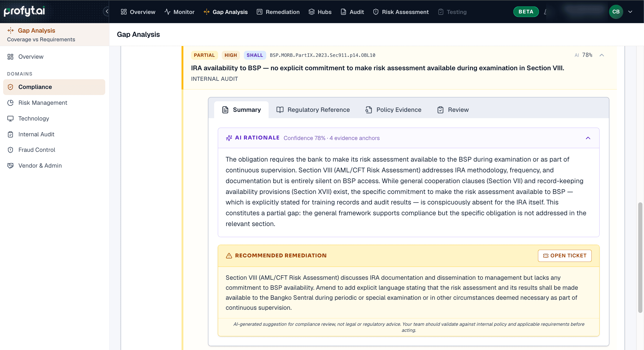Click the 'IRA availability to BSP' gap title
Screen dimensions: 644x350
pos(378,68)
